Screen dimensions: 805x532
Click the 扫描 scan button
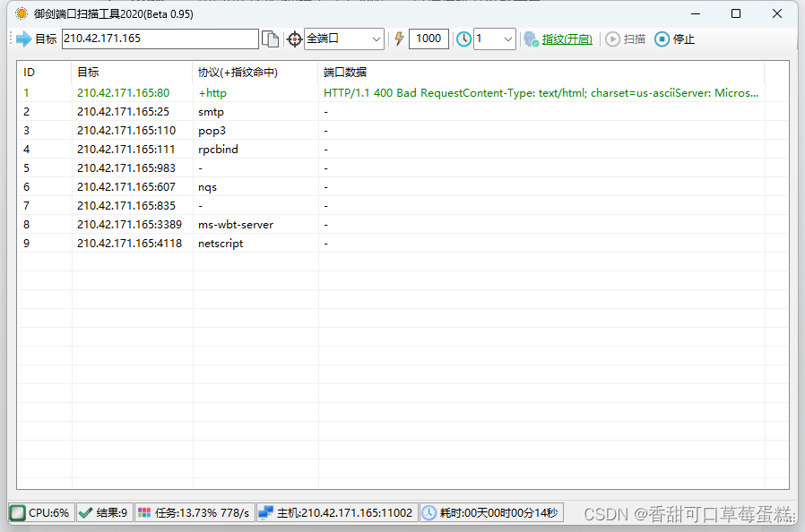[x=626, y=39]
